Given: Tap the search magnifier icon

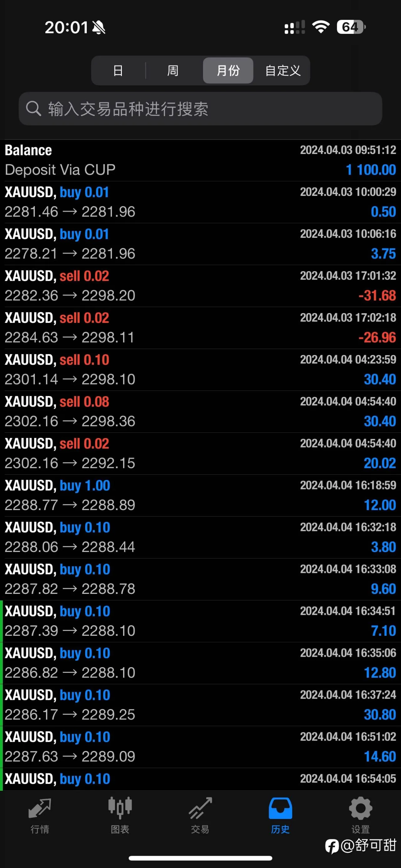Looking at the screenshot, I should pos(34,109).
